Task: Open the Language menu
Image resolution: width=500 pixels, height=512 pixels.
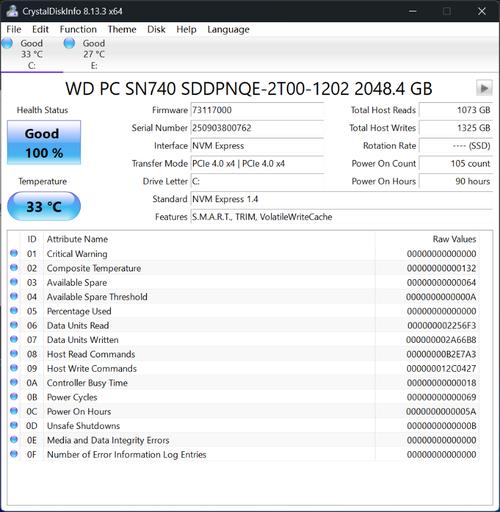Action: (228, 29)
